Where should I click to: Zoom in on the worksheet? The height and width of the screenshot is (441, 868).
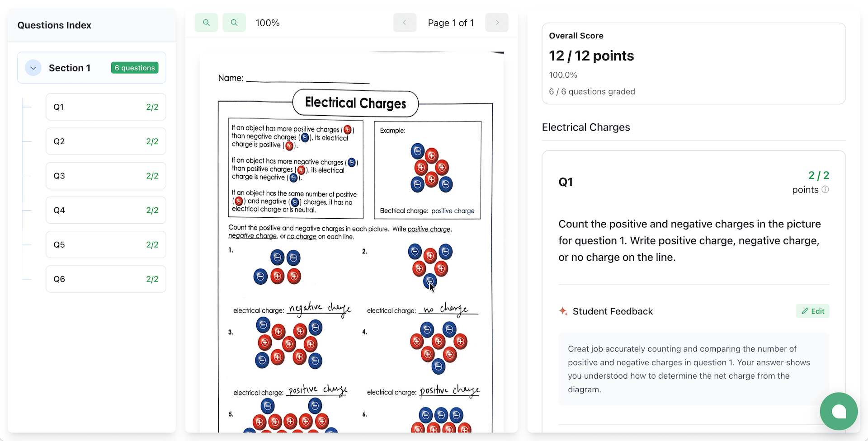pos(234,22)
